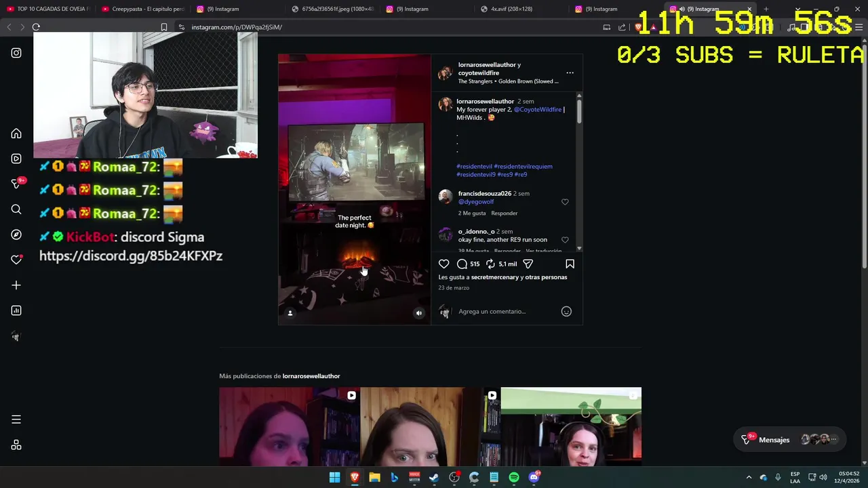
Task: Switch to the Creepypasta YouTube tab
Action: click(142, 9)
